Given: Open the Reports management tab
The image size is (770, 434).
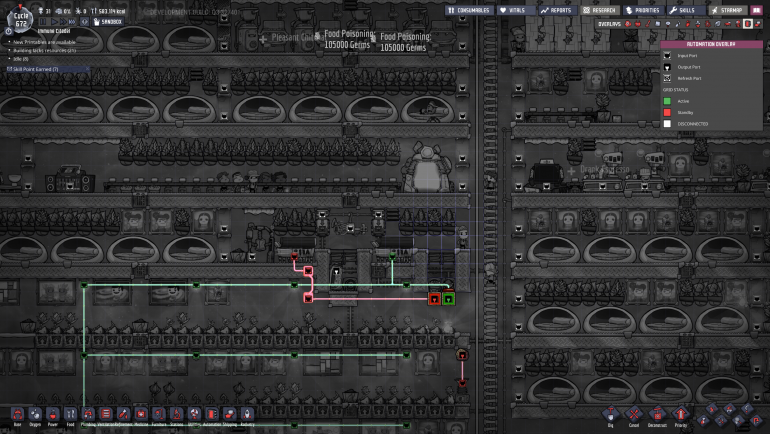Looking at the screenshot, I should tap(556, 10).
